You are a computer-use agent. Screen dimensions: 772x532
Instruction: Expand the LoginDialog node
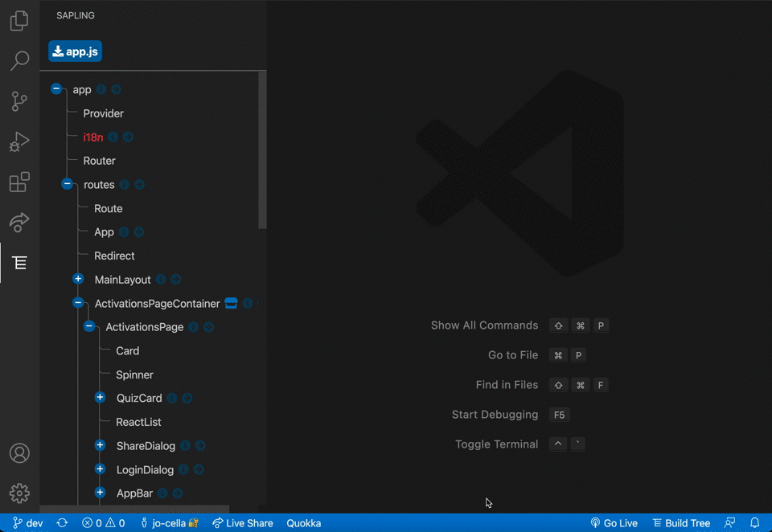100,469
